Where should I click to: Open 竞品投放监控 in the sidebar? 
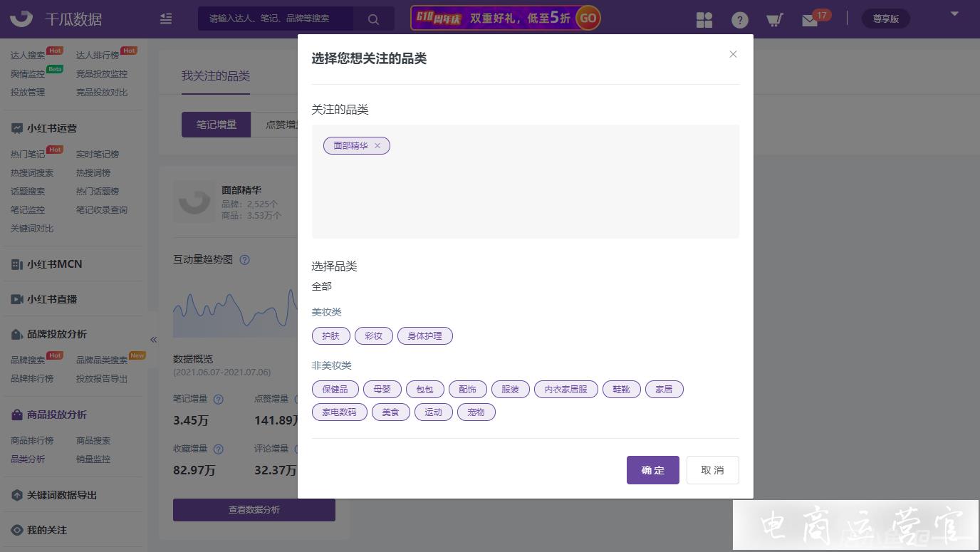point(102,73)
